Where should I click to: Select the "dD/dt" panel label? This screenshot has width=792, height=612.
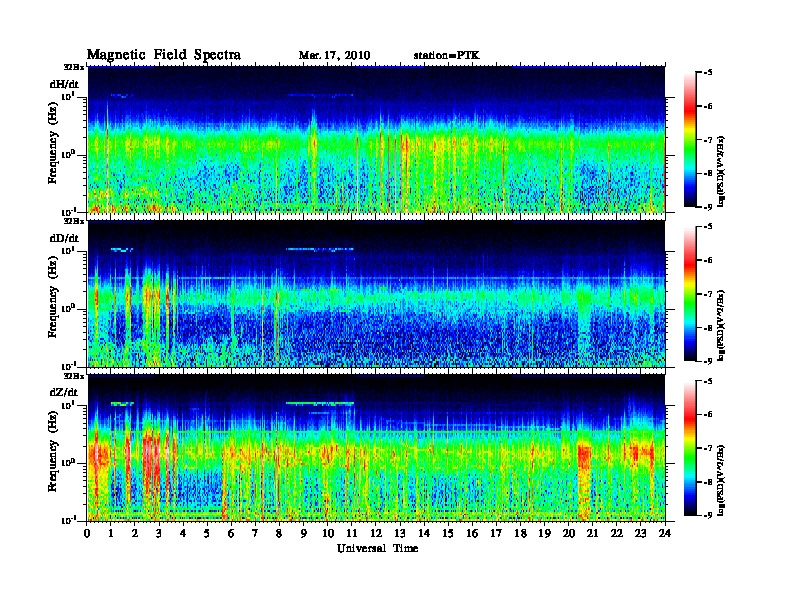[64, 238]
